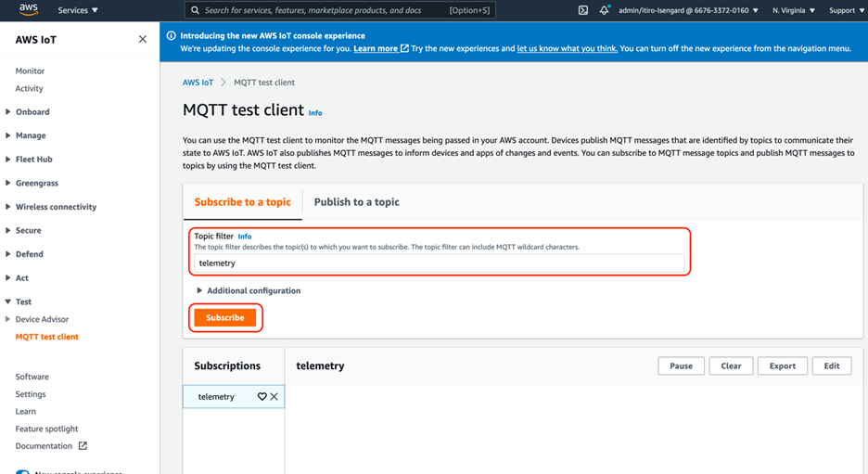The height and width of the screenshot is (474, 868).
Task: Open Feature spotlight in sidebar
Action: click(46, 429)
